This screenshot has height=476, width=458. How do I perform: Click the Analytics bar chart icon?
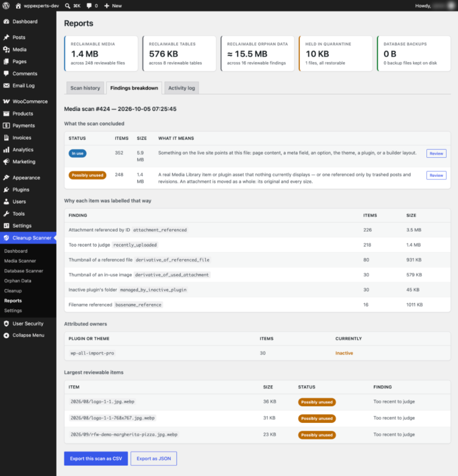coord(7,150)
